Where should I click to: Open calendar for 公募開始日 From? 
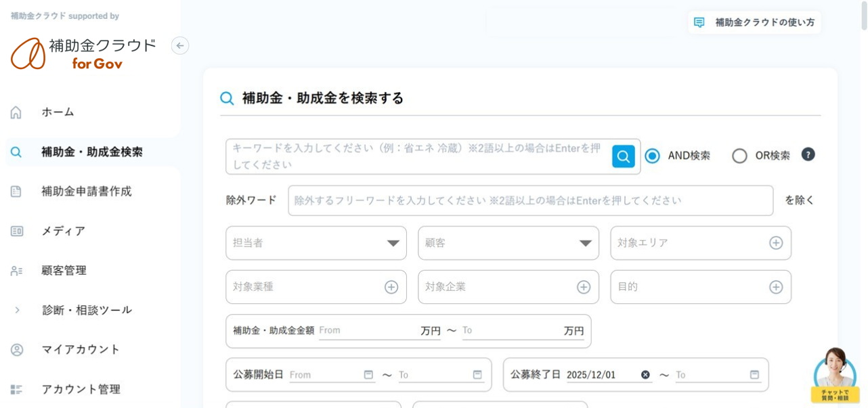pyautogui.click(x=368, y=374)
